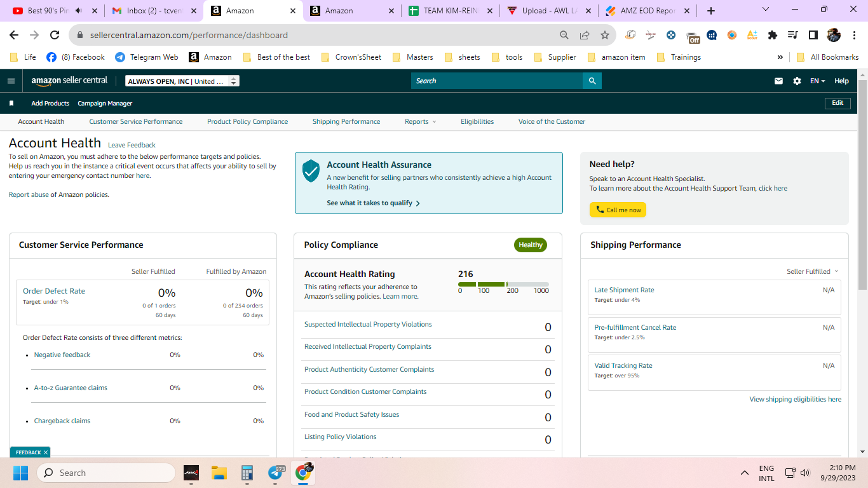The height and width of the screenshot is (488, 868).
Task: Open the ALWAYS OPEN, INC account switcher
Action: 182,81
